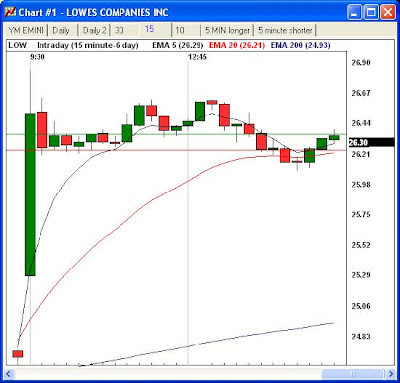Switch to the Daily tab
400x383 pixels.
pyautogui.click(x=62, y=30)
